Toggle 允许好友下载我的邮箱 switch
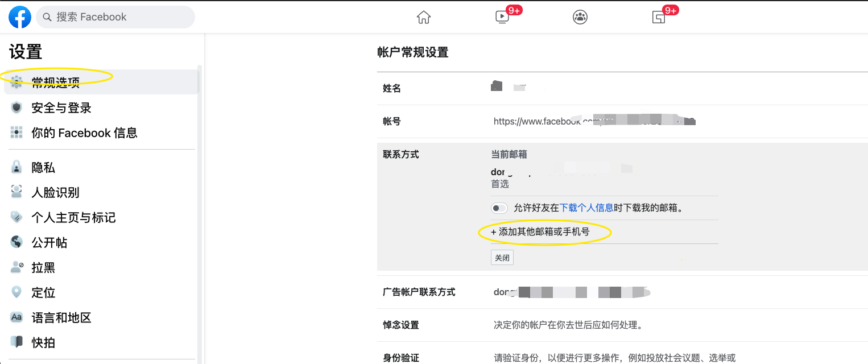Viewport: 868px width, 364px height. (x=499, y=208)
